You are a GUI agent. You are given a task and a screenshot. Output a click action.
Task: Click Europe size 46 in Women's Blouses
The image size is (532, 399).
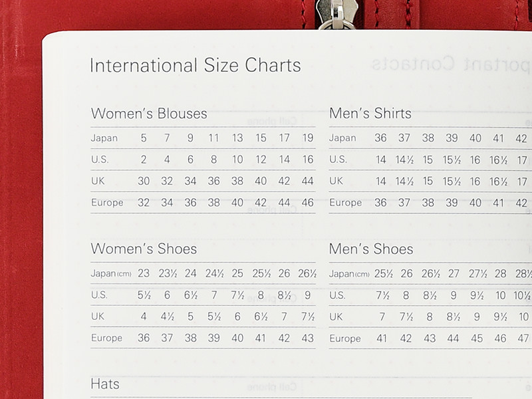[x=308, y=203]
